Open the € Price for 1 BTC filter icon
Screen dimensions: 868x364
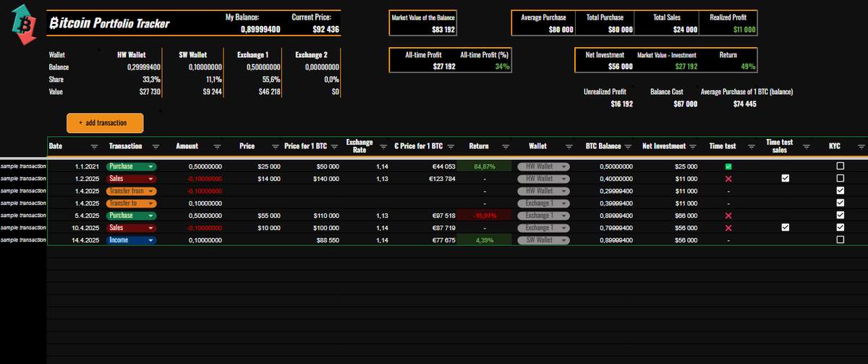coord(450,146)
